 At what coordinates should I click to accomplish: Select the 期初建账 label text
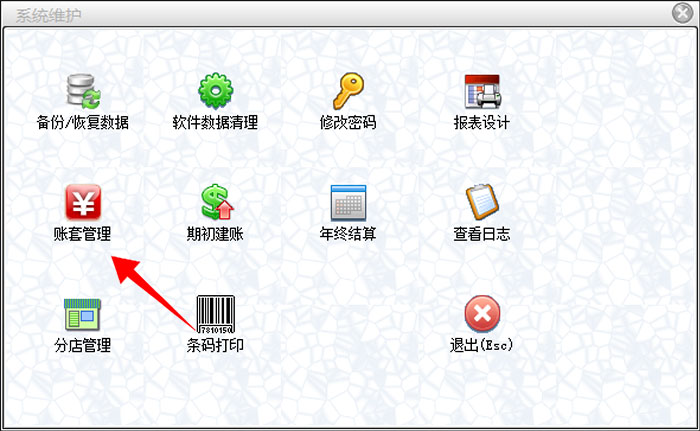[215, 234]
